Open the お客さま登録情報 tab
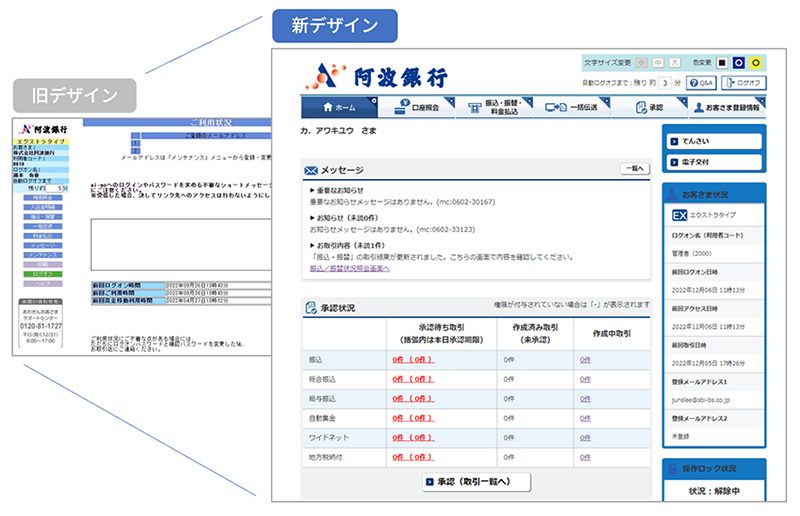Image resolution: width=800 pixels, height=516 pixels. click(x=728, y=107)
